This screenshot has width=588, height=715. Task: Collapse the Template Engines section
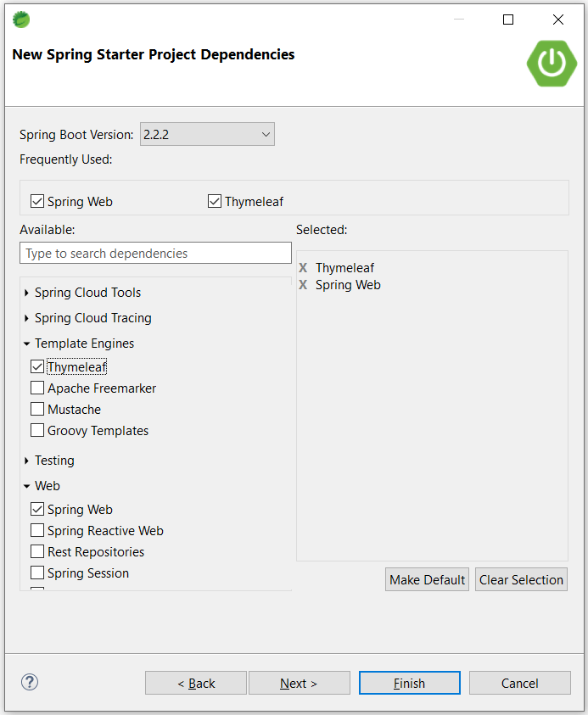pos(26,344)
